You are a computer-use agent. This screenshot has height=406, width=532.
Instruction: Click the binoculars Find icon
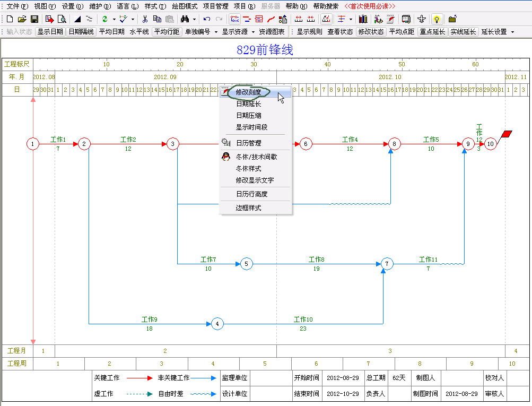click(x=185, y=19)
